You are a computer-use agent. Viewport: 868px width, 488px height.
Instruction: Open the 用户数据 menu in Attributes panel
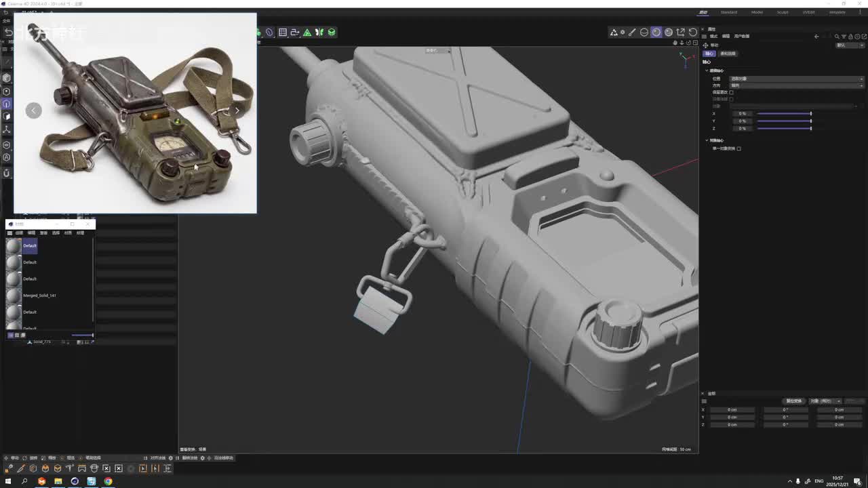(x=742, y=36)
